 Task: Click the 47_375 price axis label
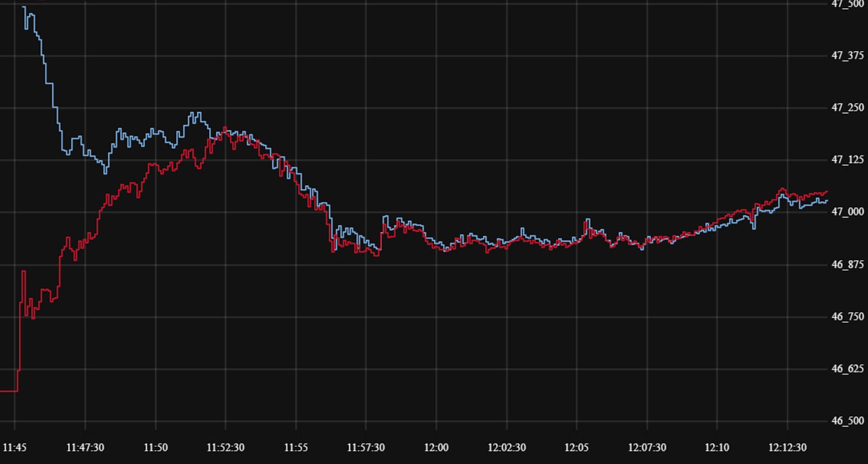tap(847, 55)
